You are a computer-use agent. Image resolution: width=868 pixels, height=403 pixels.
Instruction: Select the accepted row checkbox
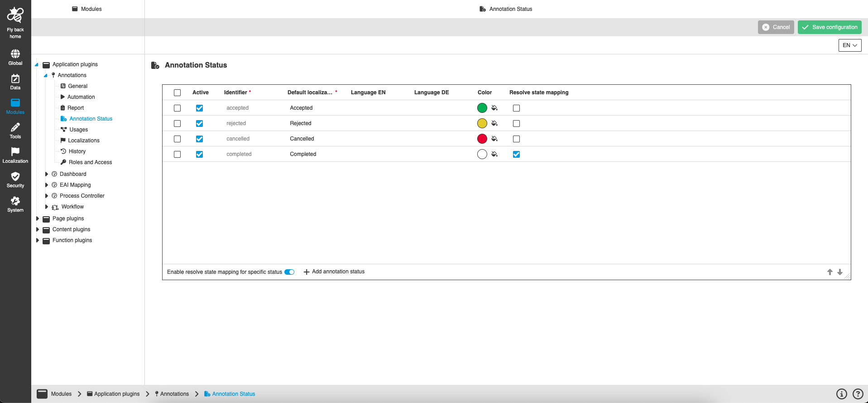click(177, 108)
